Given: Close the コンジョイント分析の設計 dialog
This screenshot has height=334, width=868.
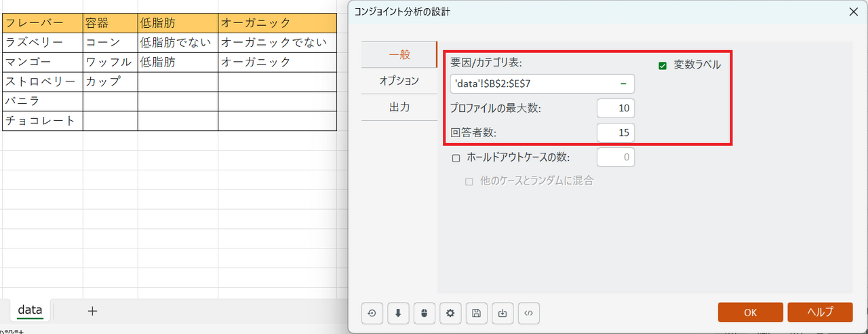Looking at the screenshot, I should [853, 12].
